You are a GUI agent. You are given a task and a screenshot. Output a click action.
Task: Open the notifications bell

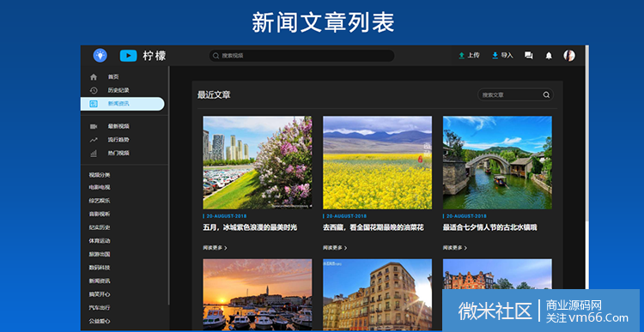pyautogui.click(x=549, y=56)
